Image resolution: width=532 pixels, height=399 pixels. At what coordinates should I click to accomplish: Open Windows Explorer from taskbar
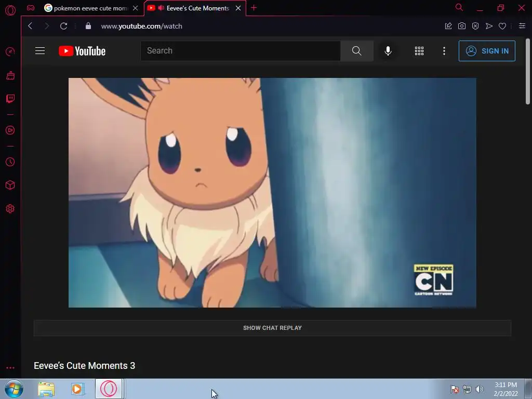point(46,389)
